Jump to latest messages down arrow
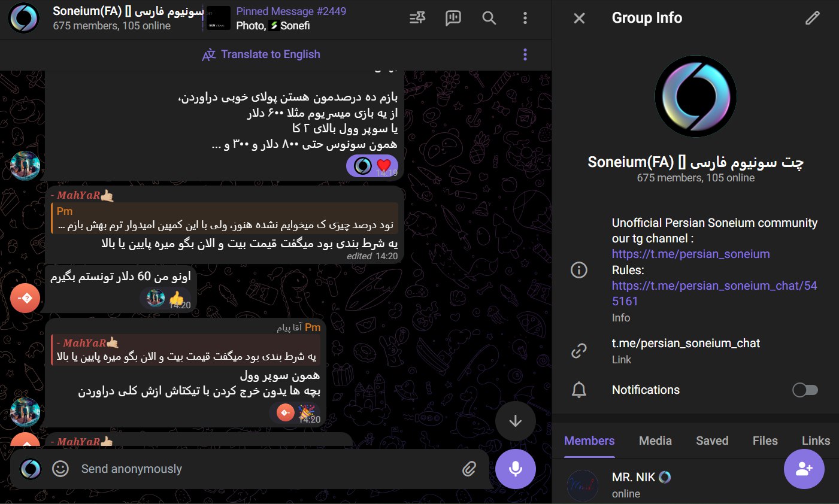 coord(516,421)
